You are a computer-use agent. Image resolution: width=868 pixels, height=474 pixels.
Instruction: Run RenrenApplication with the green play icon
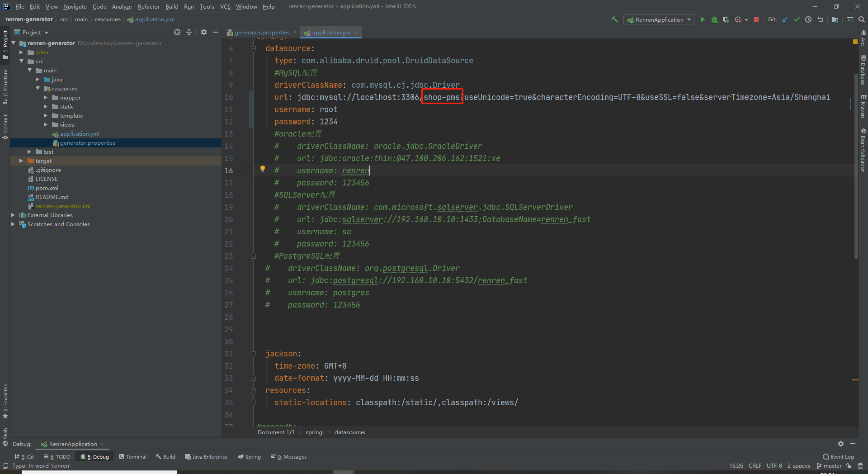pos(703,19)
